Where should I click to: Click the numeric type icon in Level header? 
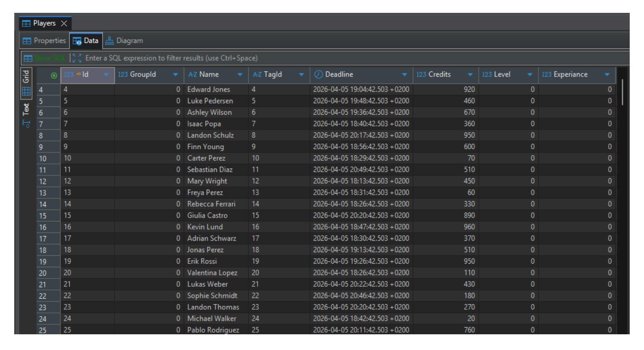click(x=487, y=75)
